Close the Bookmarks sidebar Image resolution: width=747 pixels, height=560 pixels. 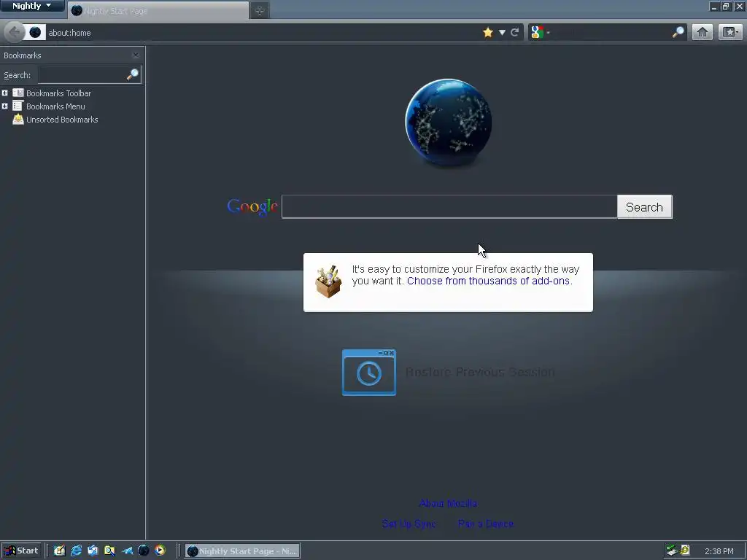click(x=136, y=55)
